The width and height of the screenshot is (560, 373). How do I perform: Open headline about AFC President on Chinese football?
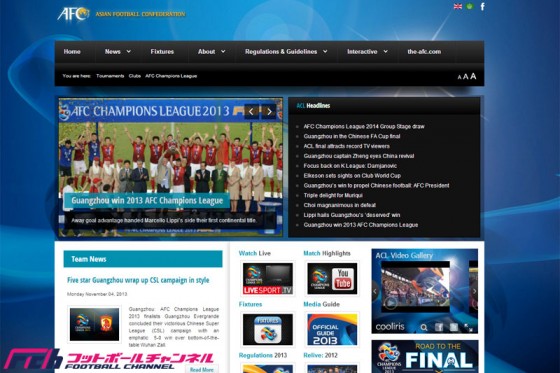tap(376, 186)
